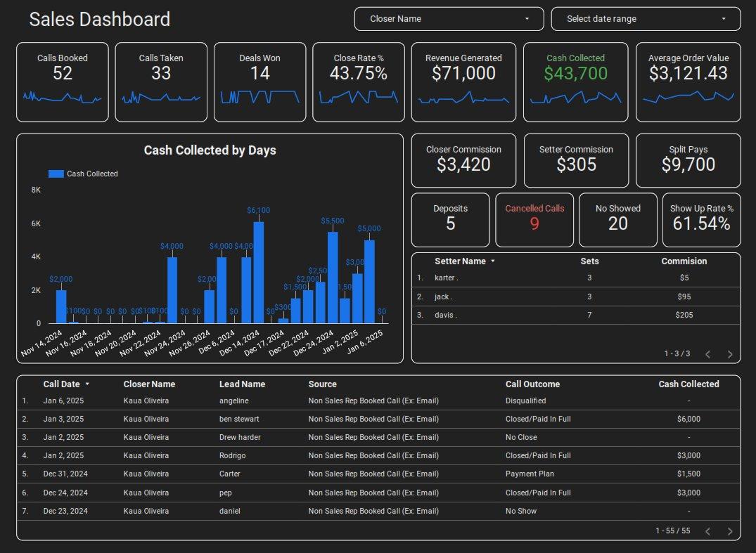
Task: Select the Calls Taken scorecard
Action: click(161, 82)
